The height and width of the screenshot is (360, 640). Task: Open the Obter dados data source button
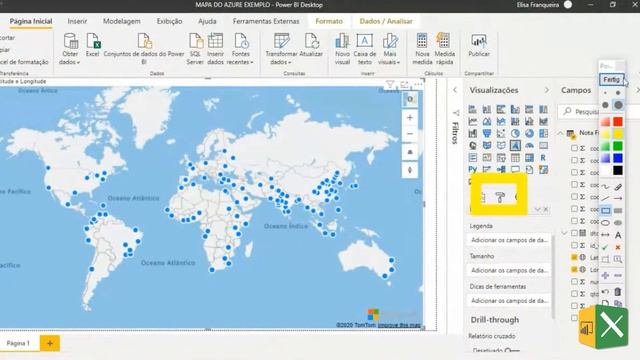tap(70, 49)
